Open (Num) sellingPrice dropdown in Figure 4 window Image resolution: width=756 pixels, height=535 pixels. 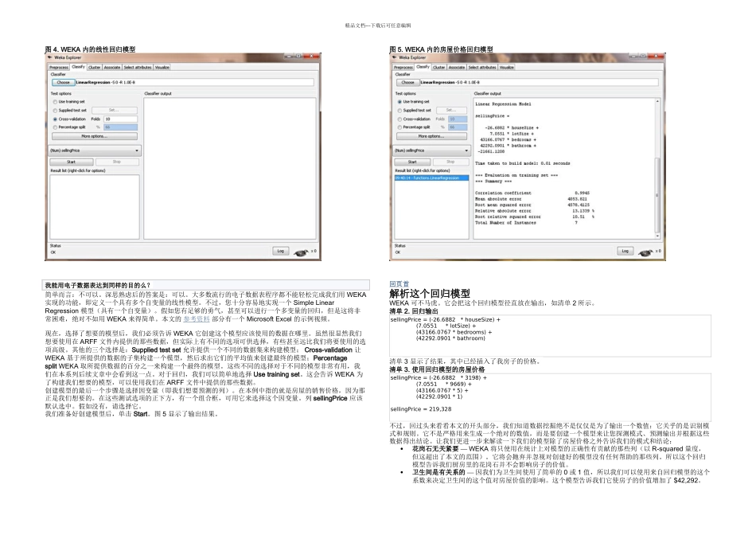(x=95, y=150)
